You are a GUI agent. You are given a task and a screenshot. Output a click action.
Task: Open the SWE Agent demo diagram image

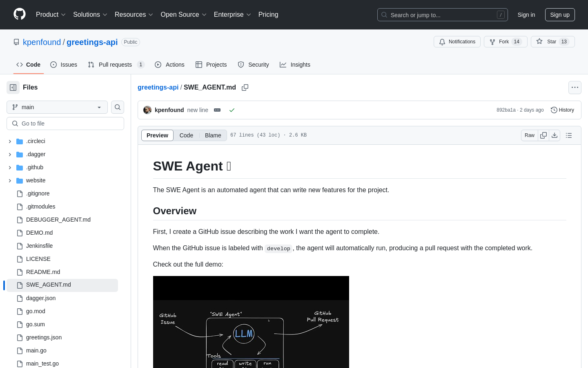click(x=251, y=322)
